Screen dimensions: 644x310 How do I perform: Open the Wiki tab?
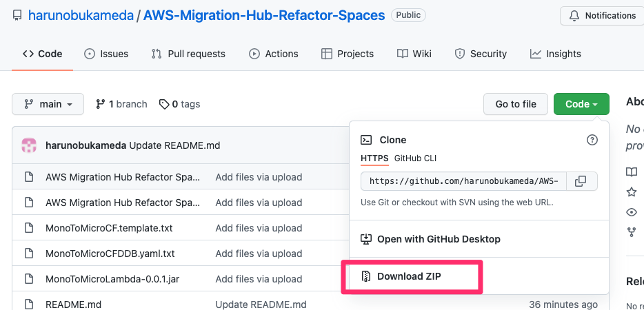[x=414, y=54]
